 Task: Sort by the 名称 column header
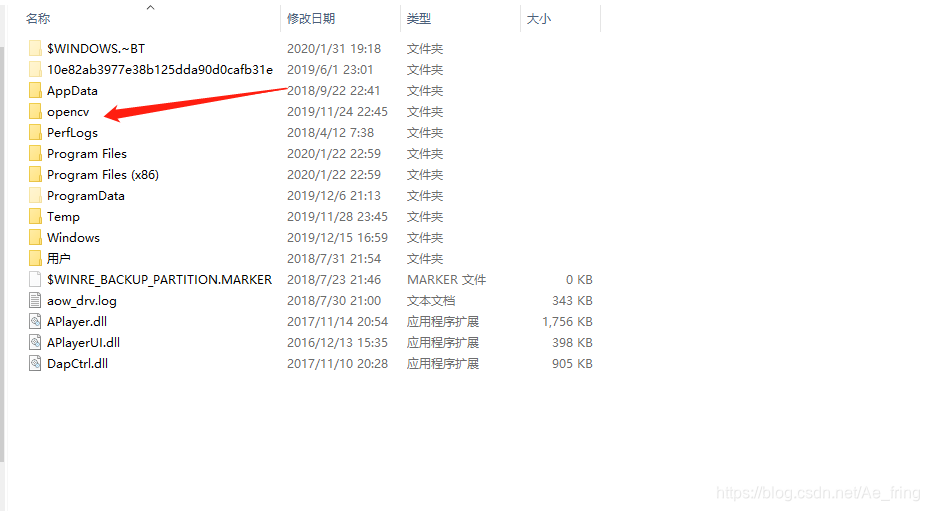point(38,18)
